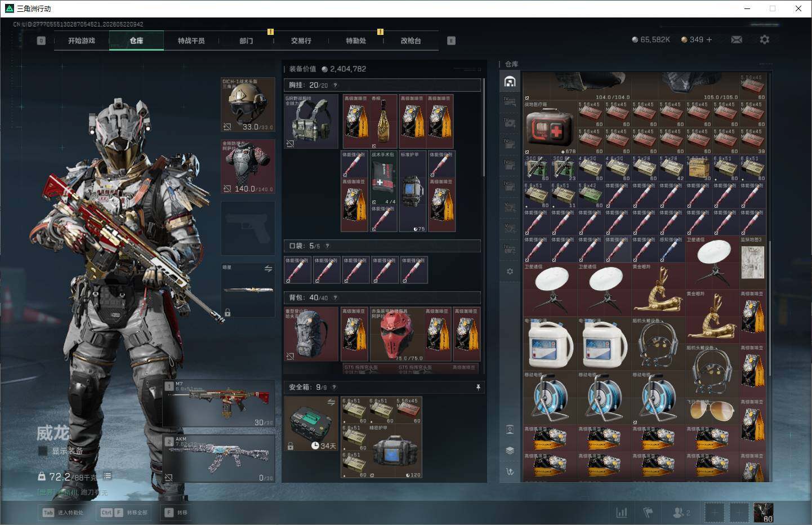The width and height of the screenshot is (812, 525).
Task: Click the plus icon beside 349 currency
Action: pos(709,40)
